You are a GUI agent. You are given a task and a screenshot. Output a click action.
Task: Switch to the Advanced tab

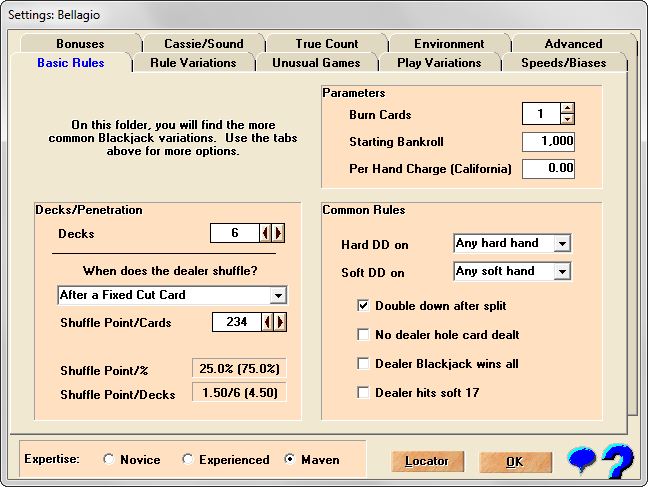573,43
